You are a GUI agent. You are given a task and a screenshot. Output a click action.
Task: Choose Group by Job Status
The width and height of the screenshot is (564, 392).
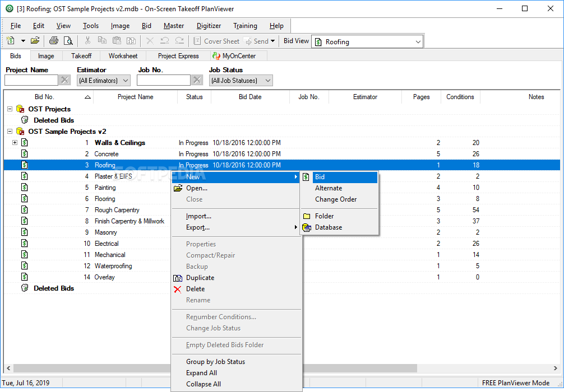pos(237,362)
